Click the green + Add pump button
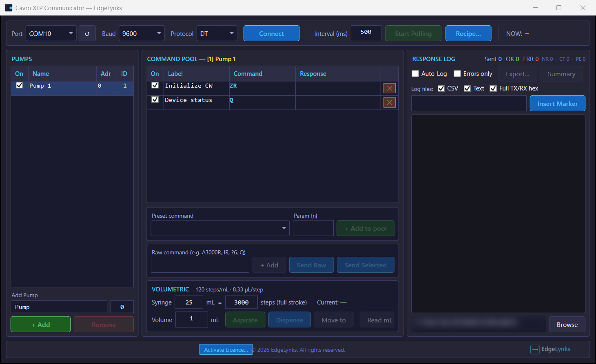The width and height of the screenshot is (596, 364). pos(40,324)
